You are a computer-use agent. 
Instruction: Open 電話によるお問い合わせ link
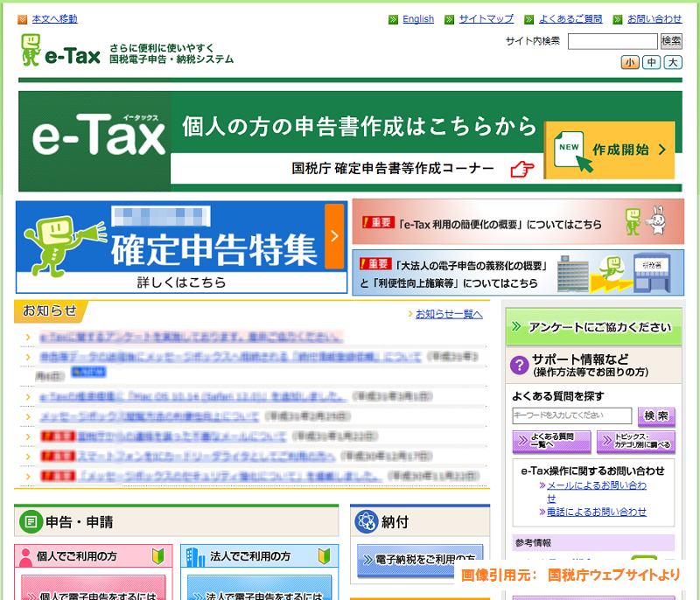tap(597, 513)
